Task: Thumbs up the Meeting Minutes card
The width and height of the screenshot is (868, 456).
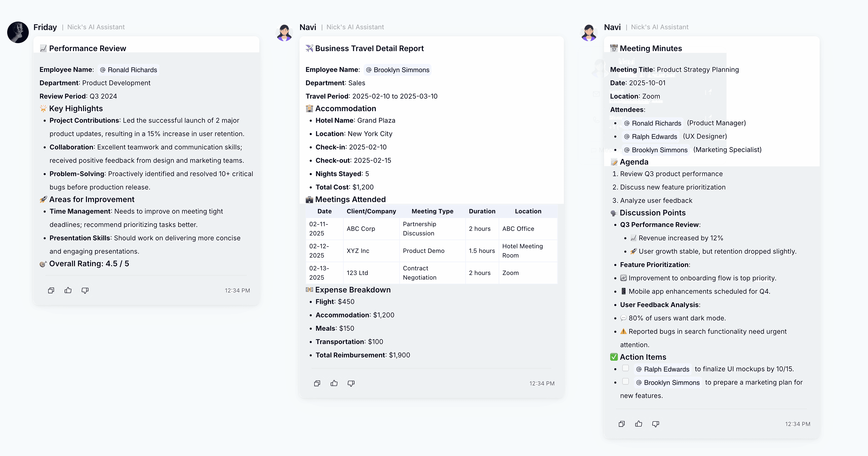Action: pos(638,424)
